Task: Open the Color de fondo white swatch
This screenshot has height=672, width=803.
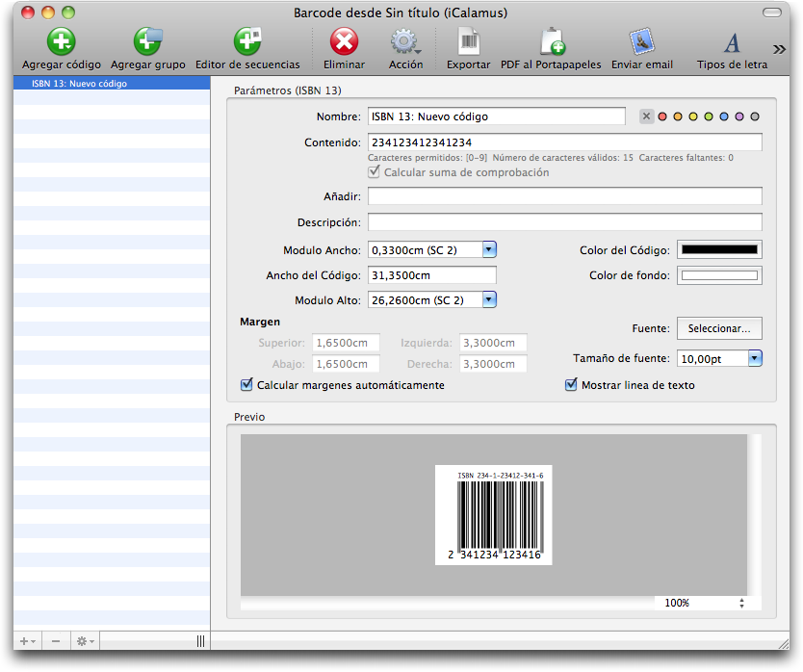Action: point(719,275)
